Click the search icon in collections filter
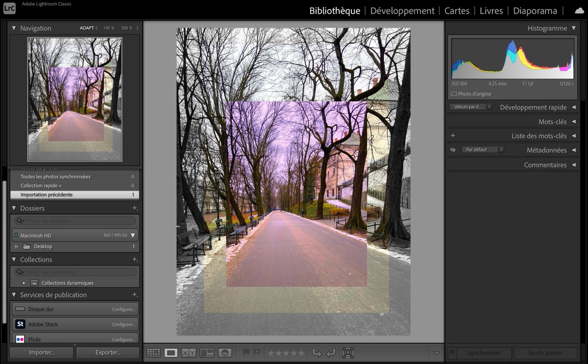The width and height of the screenshot is (588, 364). tap(21, 272)
